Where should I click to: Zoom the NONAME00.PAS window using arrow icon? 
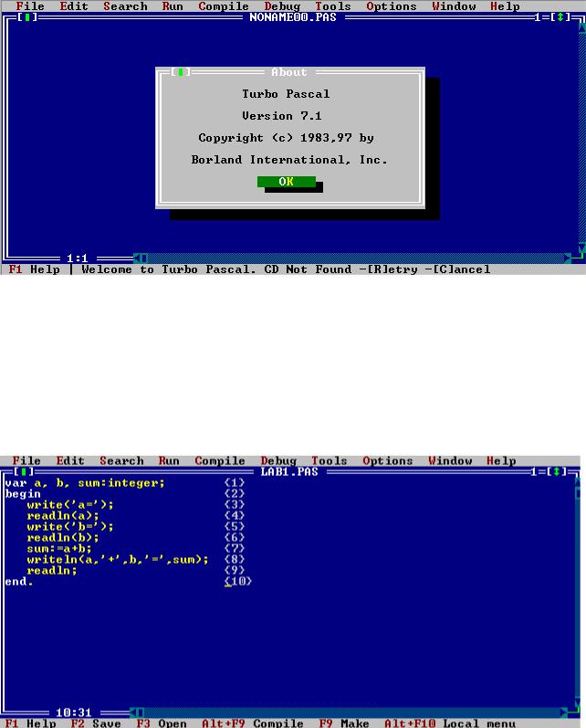point(560,17)
